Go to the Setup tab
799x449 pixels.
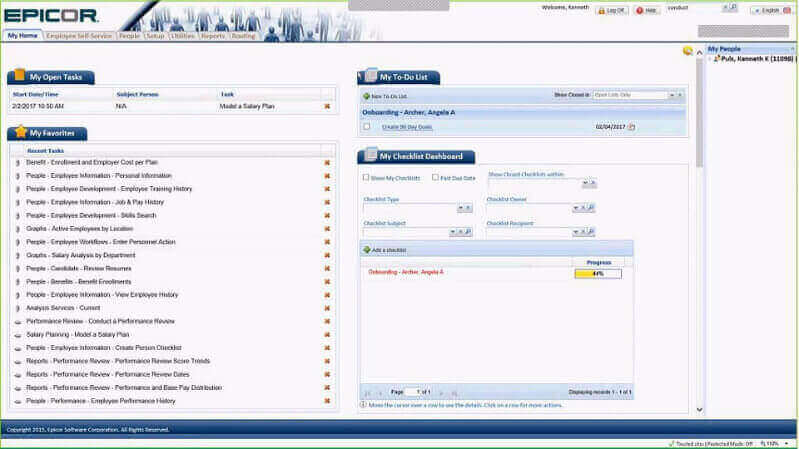[x=154, y=36]
